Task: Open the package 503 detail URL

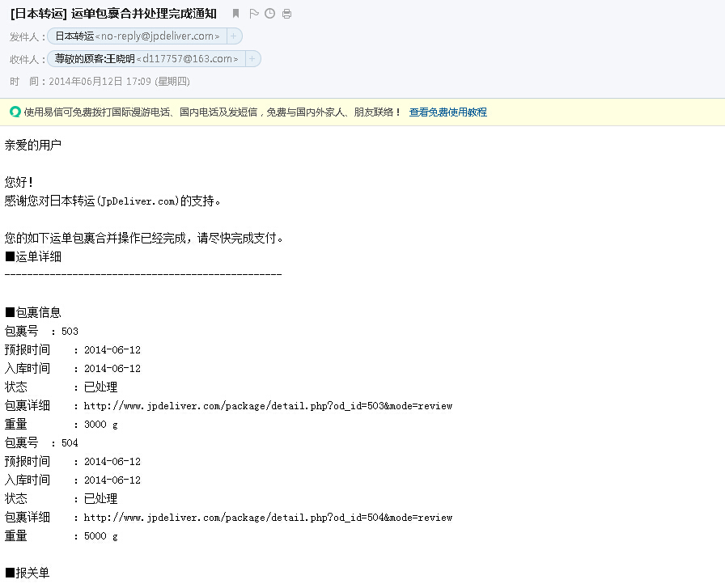Action: click(x=268, y=406)
